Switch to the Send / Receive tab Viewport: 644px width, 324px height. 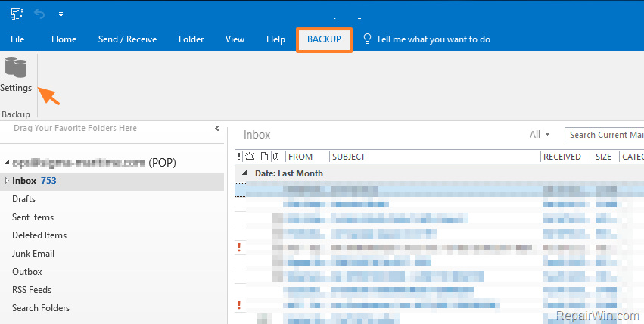click(x=127, y=39)
